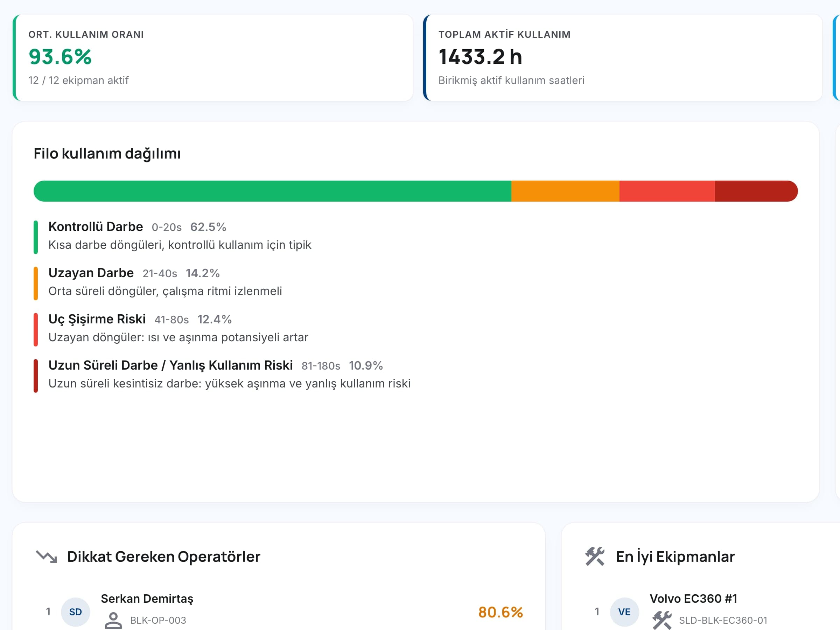Click the person icon next to BLK-OP-003
Screen dimensions: 840x630
pyautogui.click(x=113, y=620)
